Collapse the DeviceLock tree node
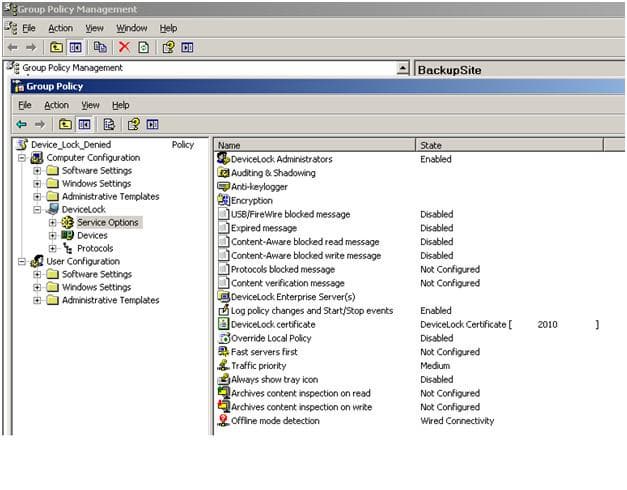 [x=37, y=210]
